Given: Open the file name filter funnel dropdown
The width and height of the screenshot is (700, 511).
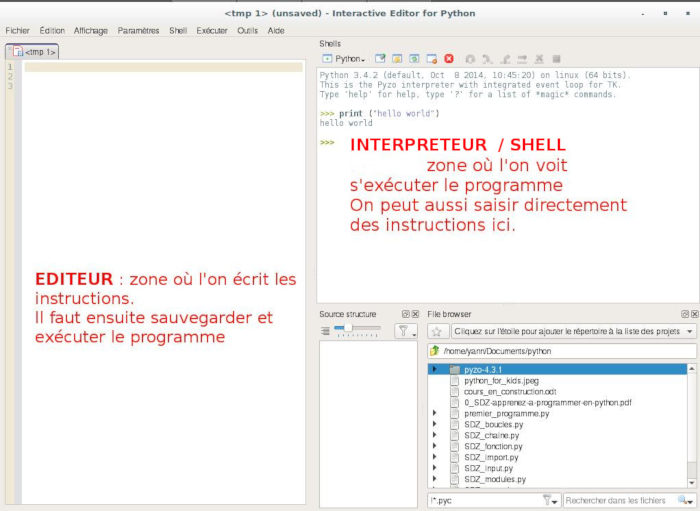Looking at the screenshot, I should [x=550, y=501].
